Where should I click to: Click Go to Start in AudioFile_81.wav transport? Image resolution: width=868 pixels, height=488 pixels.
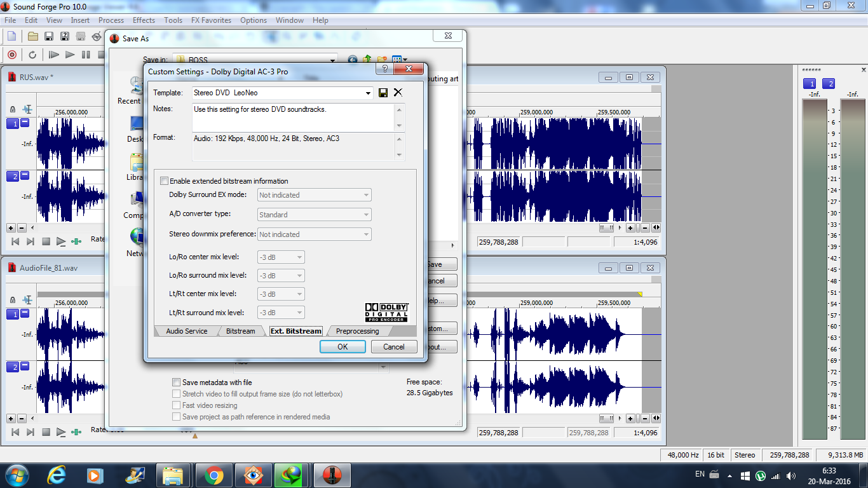click(x=15, y=432)
